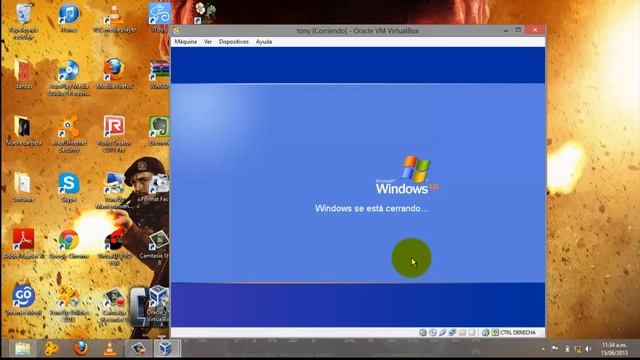
Task: Select the iTunes desktop shortcut
Action: pyautogui.click(x=69, y=18)
